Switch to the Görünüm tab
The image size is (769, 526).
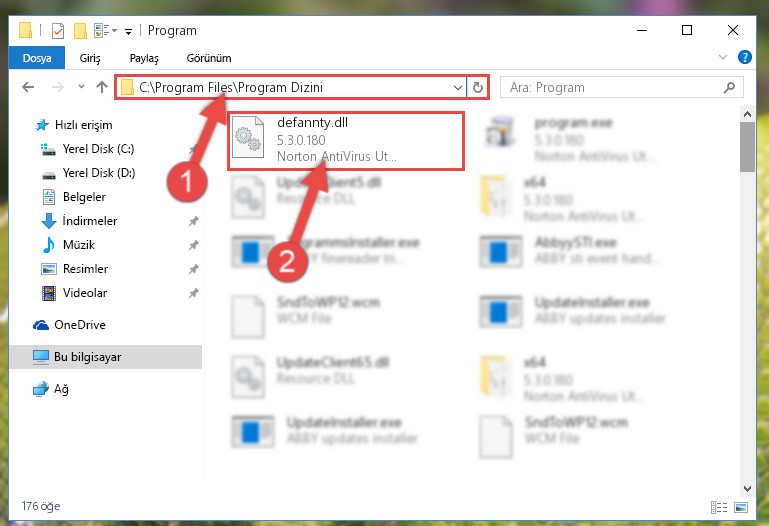click(208, 58)
